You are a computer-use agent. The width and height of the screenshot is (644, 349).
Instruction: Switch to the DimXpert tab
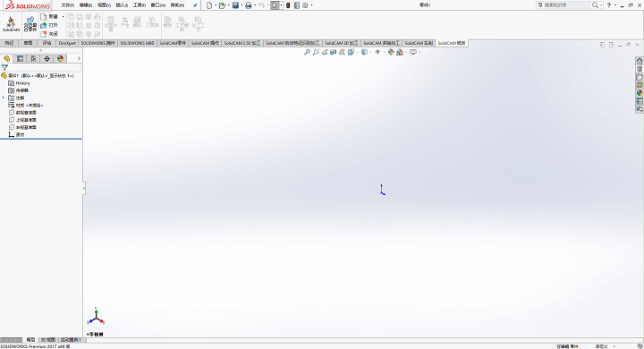(x=67, y=43)
